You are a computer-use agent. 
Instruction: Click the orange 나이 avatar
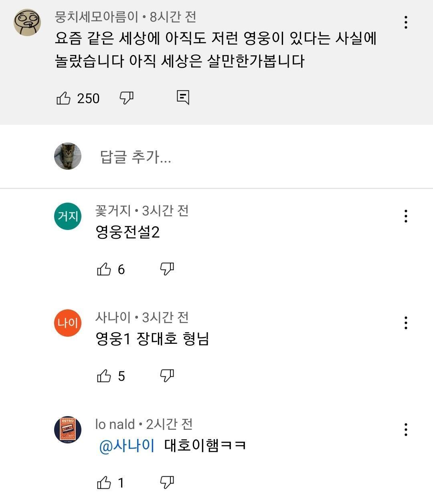pyautogui.click(x=68, y=323)
